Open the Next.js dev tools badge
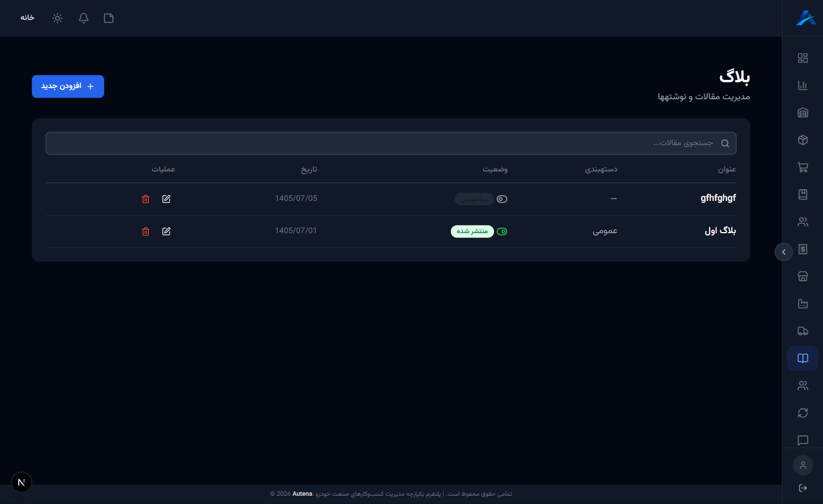The width and height of the screenshot is (823, 504). point(22,482)
